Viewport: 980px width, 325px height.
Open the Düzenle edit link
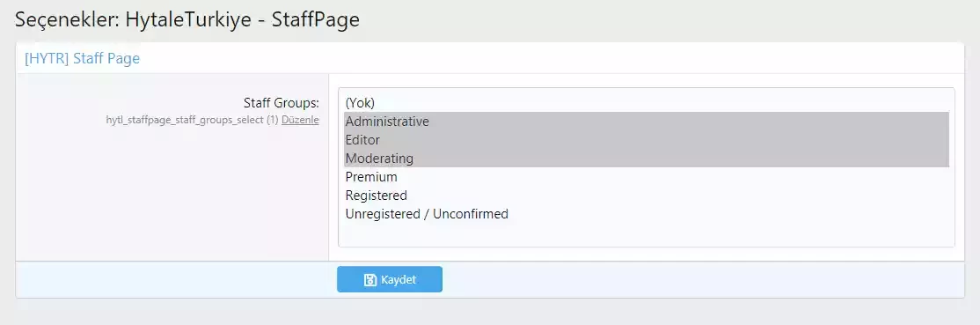[300, 120]
